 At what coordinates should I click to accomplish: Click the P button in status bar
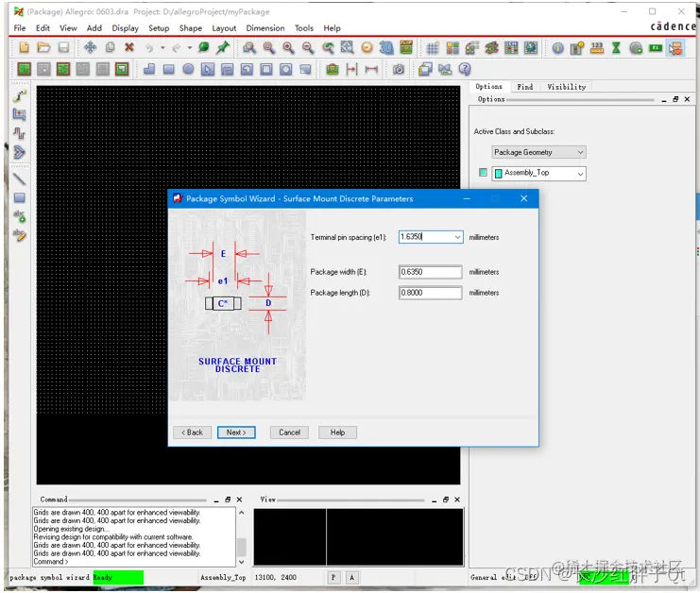click(333, 577)
